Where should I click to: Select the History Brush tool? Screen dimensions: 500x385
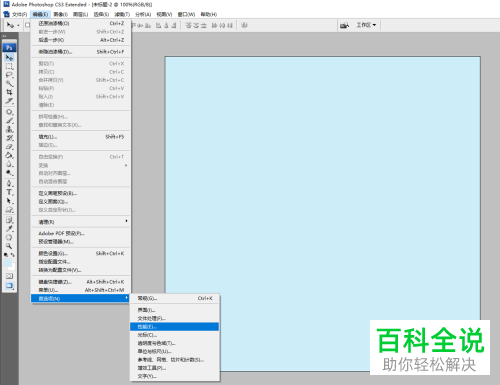click(9, 138)
